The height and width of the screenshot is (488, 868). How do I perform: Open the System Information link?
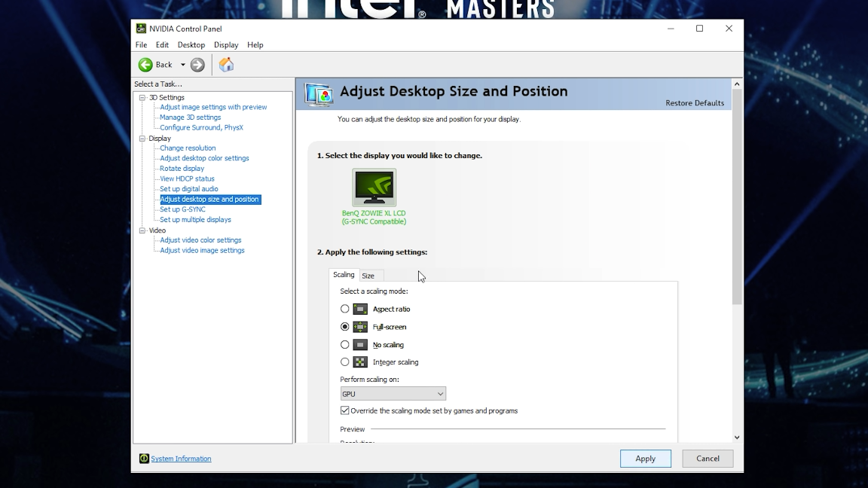tap(181, 458)
